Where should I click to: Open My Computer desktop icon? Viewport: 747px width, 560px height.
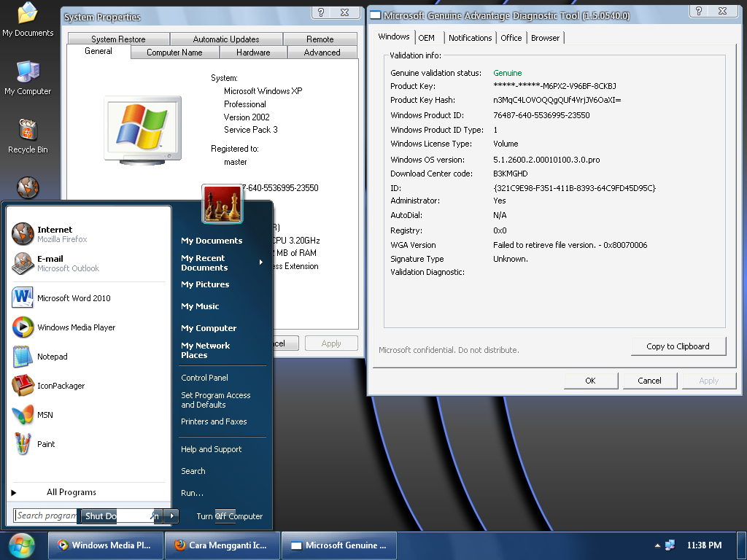[x=28, y=77]
